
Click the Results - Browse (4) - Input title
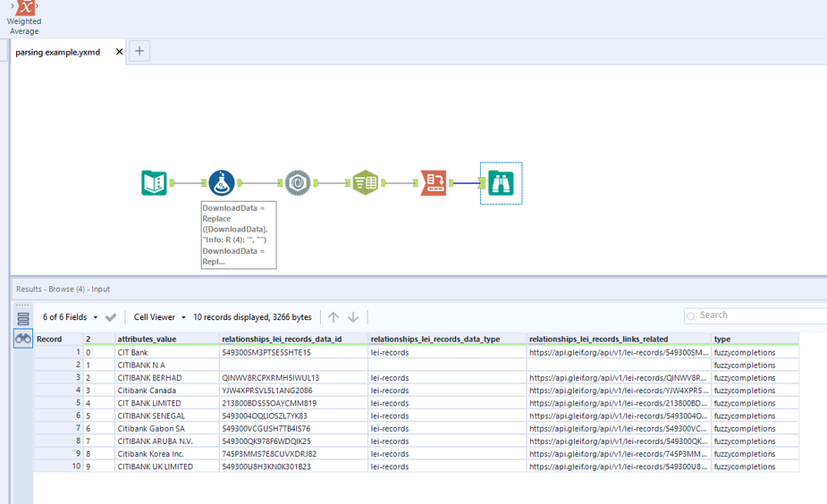63,289
